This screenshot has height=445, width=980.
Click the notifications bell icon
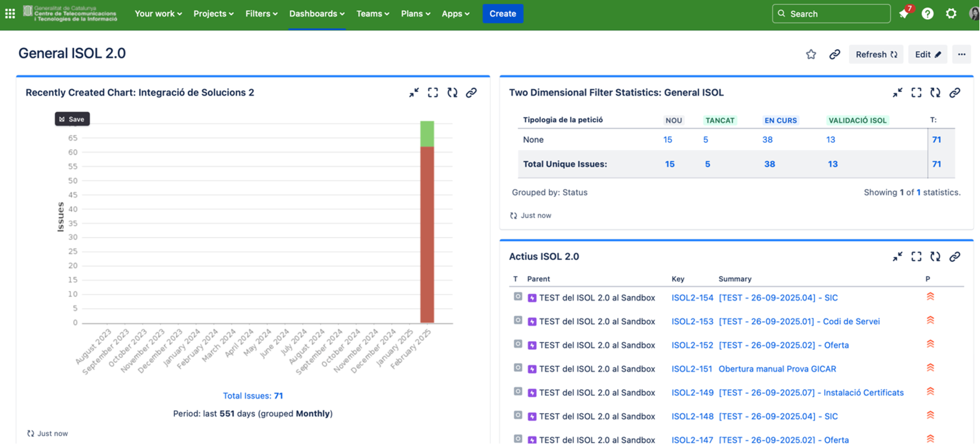(x=904, y=14)
